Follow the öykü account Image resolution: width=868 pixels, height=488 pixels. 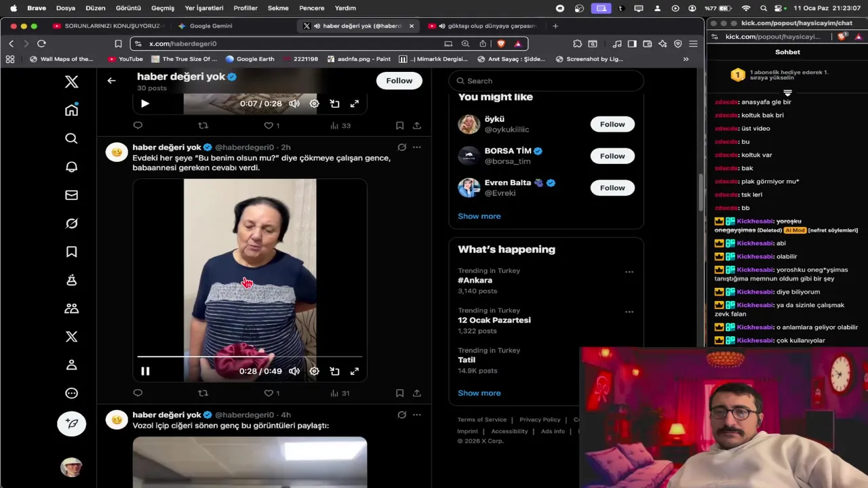click(612, 124)
